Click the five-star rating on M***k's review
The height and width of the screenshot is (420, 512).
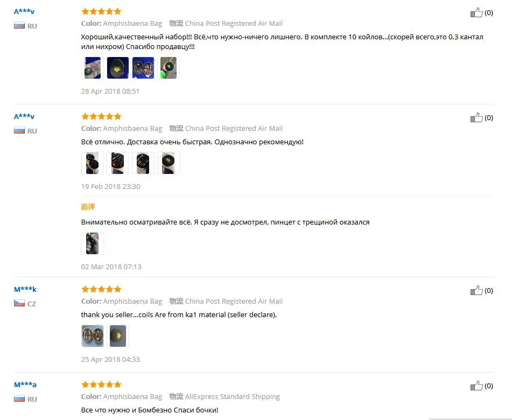pos(101,289)
